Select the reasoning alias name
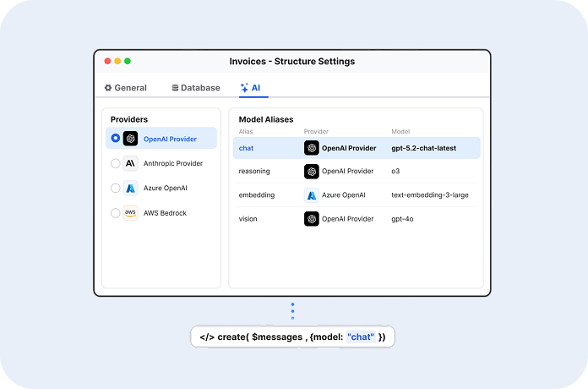588x389 pixels. (254, 171)
